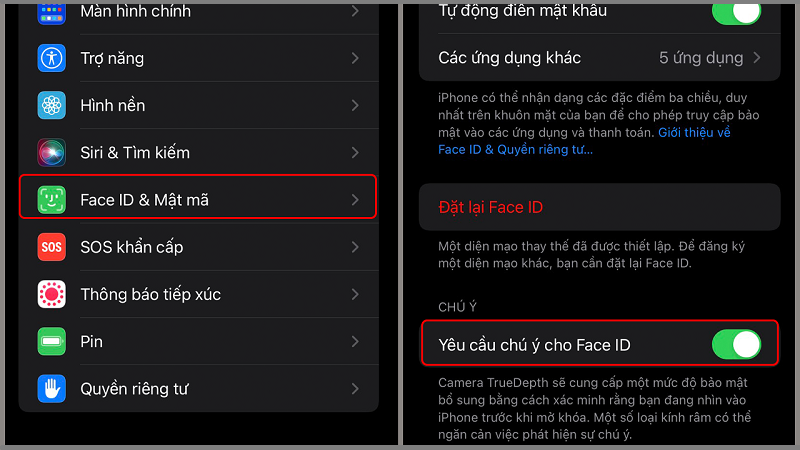This screenshot has width=800, height=450.
Task: Tap the green Pin battery icon
Action: coord(52,341)
